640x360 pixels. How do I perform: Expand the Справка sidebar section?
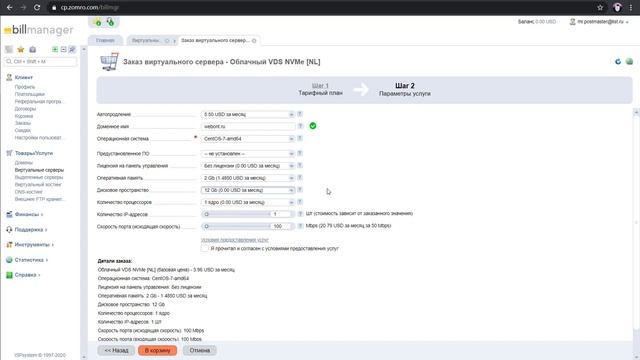point(25,275)
